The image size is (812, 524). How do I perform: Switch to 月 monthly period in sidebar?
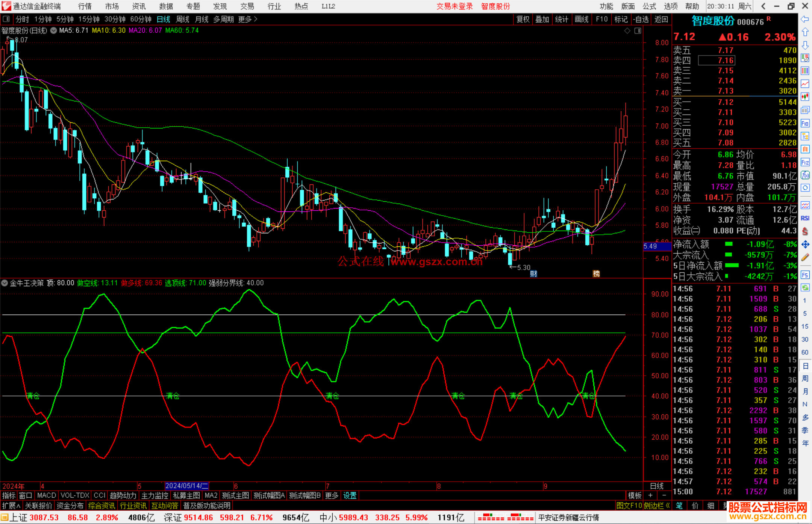(x=805, y=391)
